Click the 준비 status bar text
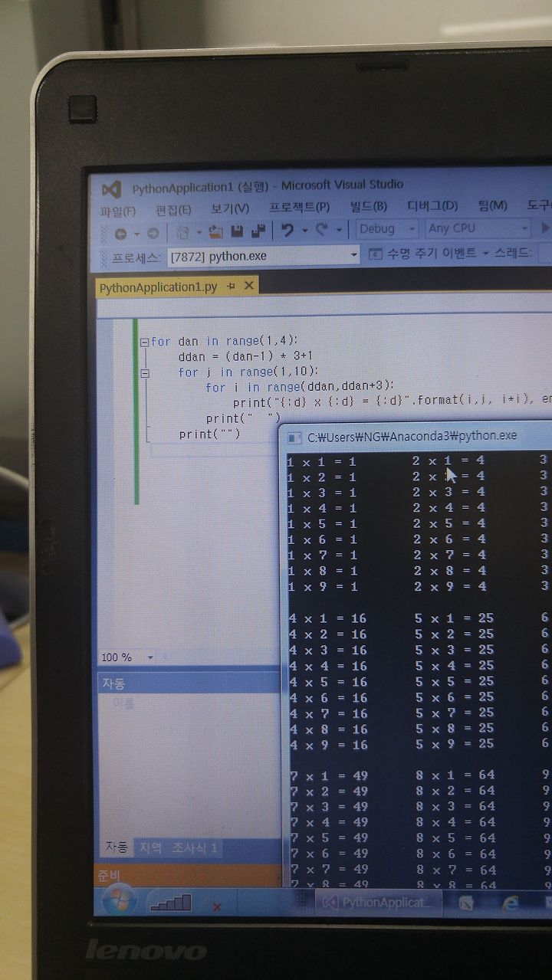This screenshot has height=980, width=552. [x=110, y=875]
